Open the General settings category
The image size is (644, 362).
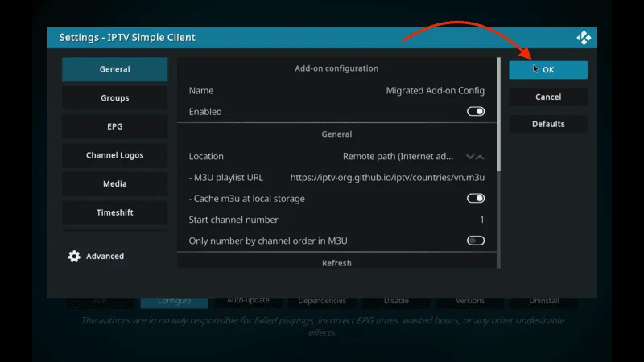coord(114,69)
